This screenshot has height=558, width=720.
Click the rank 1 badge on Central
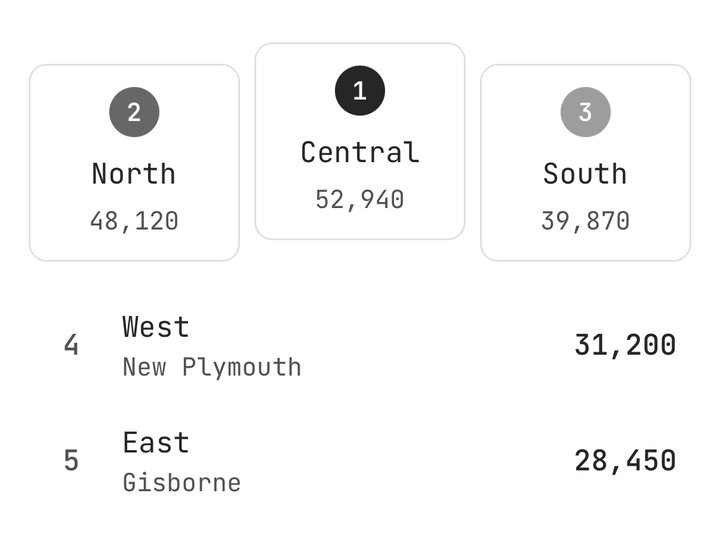[360, 90]
